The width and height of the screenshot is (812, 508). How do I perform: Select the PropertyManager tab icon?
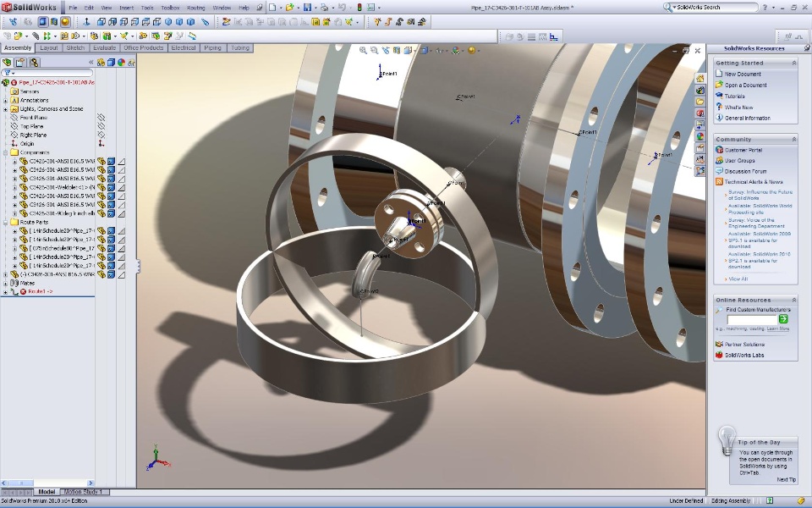(x=20, y=62)
